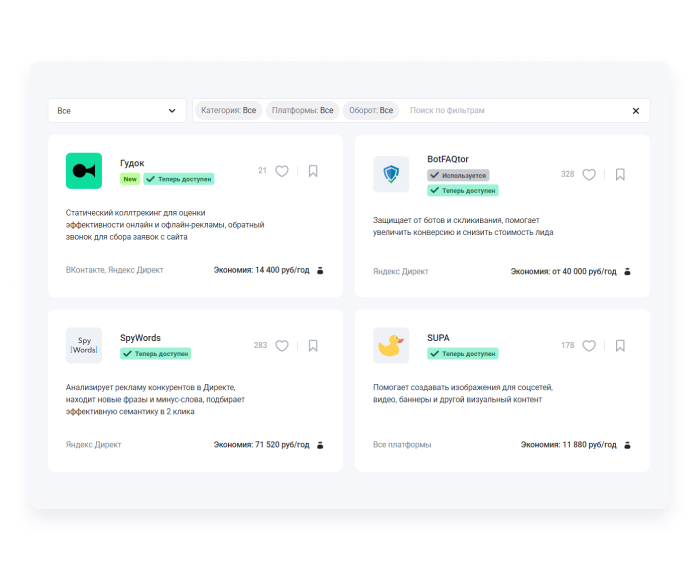Click Яндекс Директ label on SpyWords card
The width and height of the screenshot is (700, 571).
(93, 445)
